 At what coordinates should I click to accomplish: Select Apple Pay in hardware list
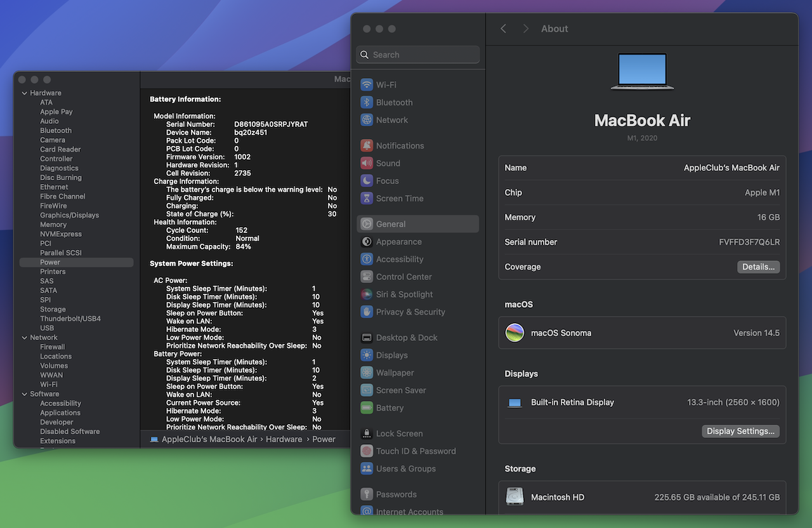click(x=56, y=112)
